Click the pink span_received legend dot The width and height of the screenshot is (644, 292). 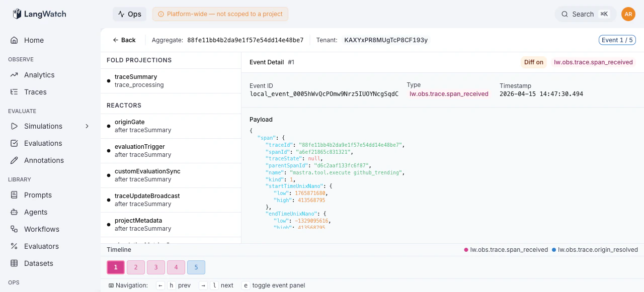point(465,249)
